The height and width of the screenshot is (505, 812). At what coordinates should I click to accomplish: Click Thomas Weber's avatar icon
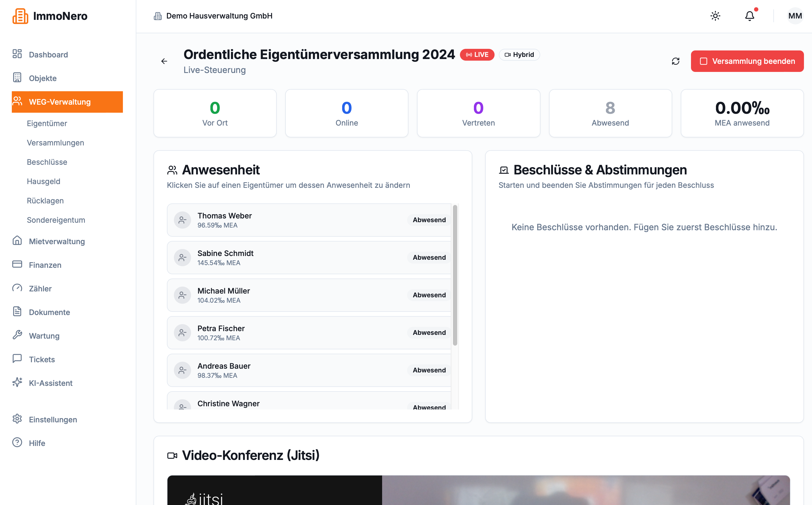tap(182, 220)
